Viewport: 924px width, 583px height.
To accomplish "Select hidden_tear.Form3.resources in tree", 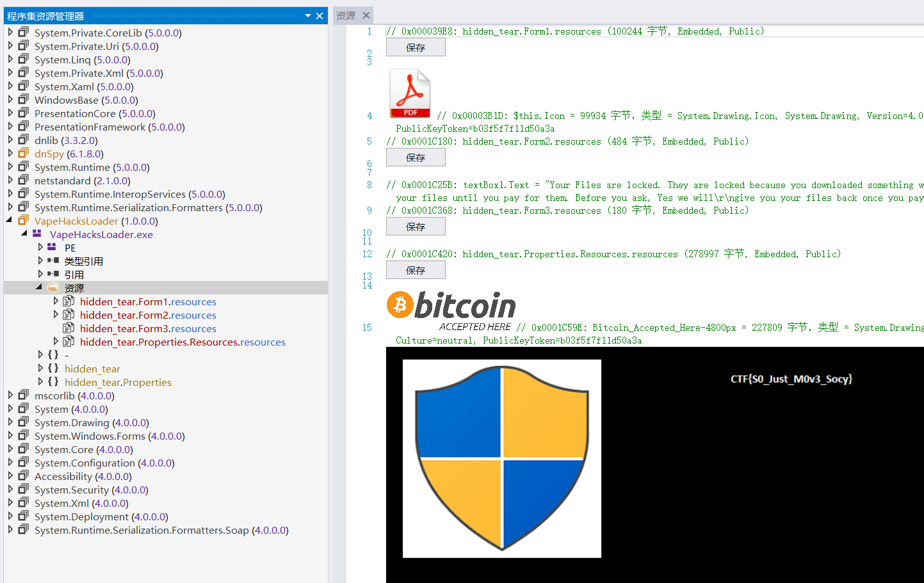I will coord(148,328).
